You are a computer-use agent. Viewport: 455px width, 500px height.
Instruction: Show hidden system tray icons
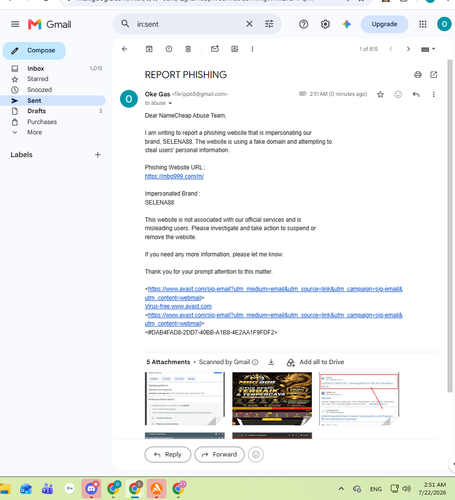point(341,489)
